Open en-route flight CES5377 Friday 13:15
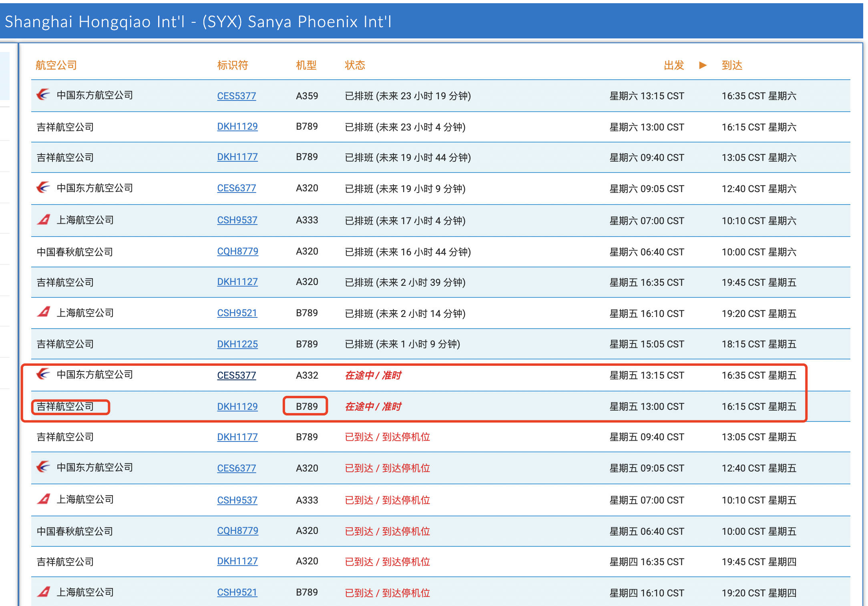868x606 pixels. click(237, 375)
